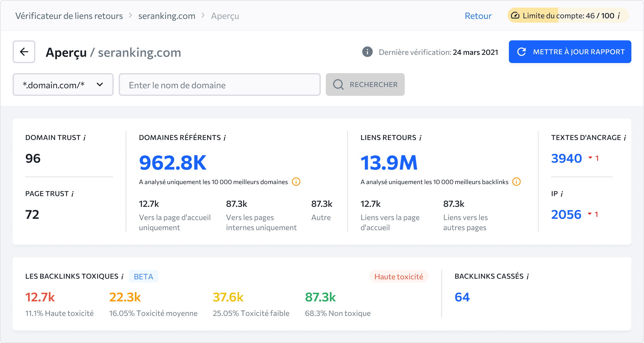Click info icon next to Domain Trust
Viewport: 644px width, 343px height.
[x=84, y=138]
